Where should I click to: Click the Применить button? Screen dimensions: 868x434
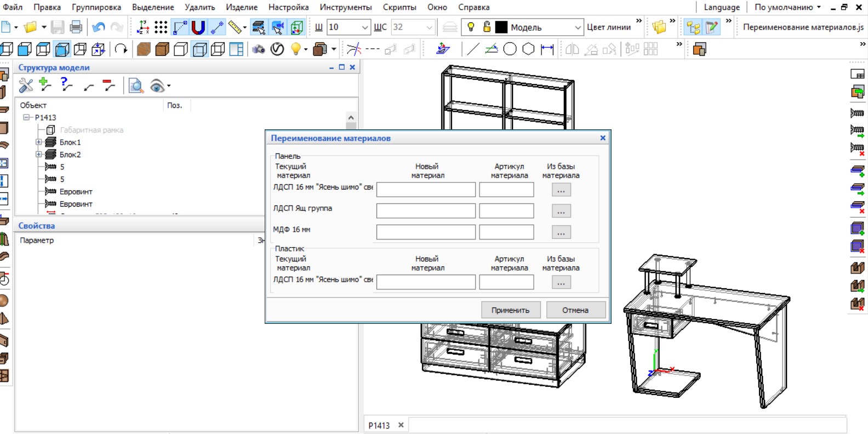point(510,310)
